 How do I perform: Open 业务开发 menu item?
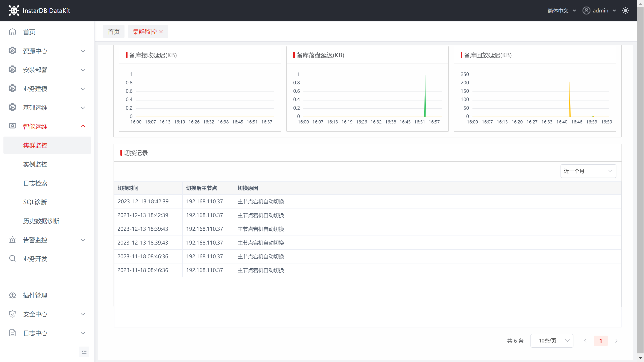coord(47,259)
